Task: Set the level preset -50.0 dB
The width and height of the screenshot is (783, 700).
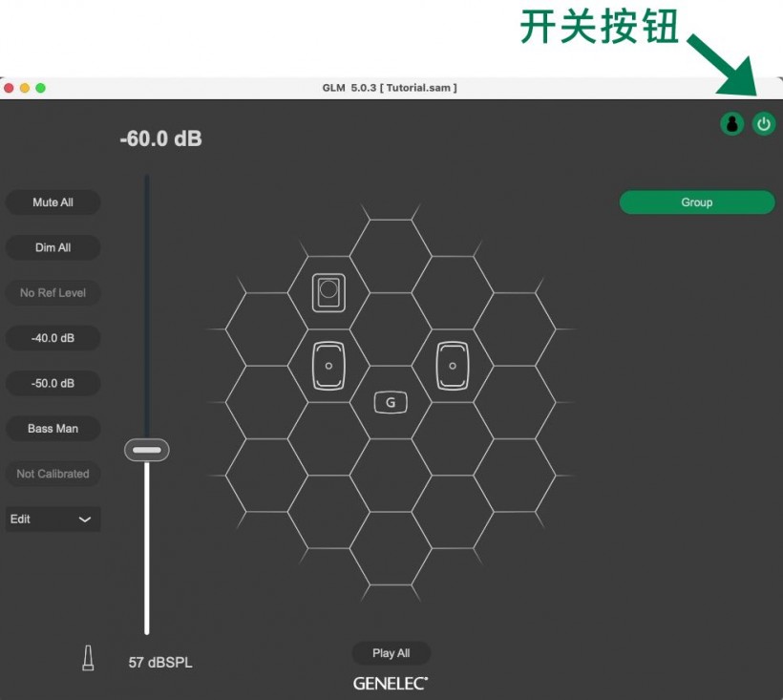Action: tap(53, 384)
